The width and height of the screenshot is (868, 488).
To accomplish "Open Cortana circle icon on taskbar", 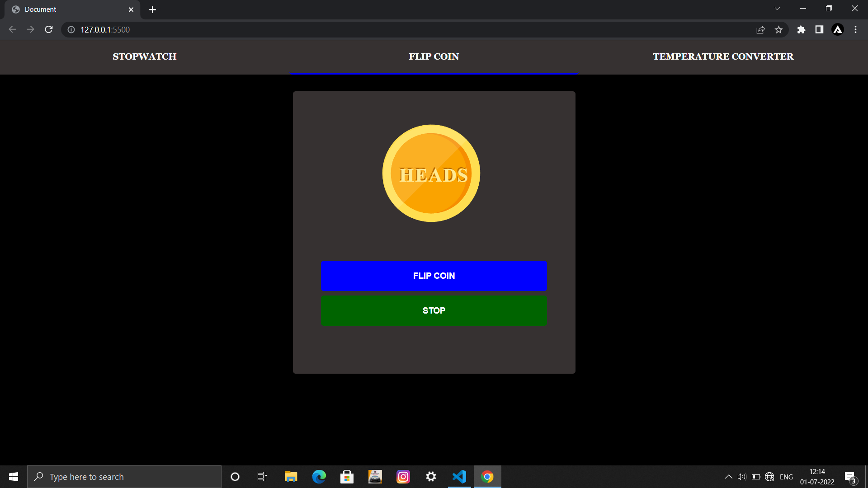I will (x=235, y=477).
